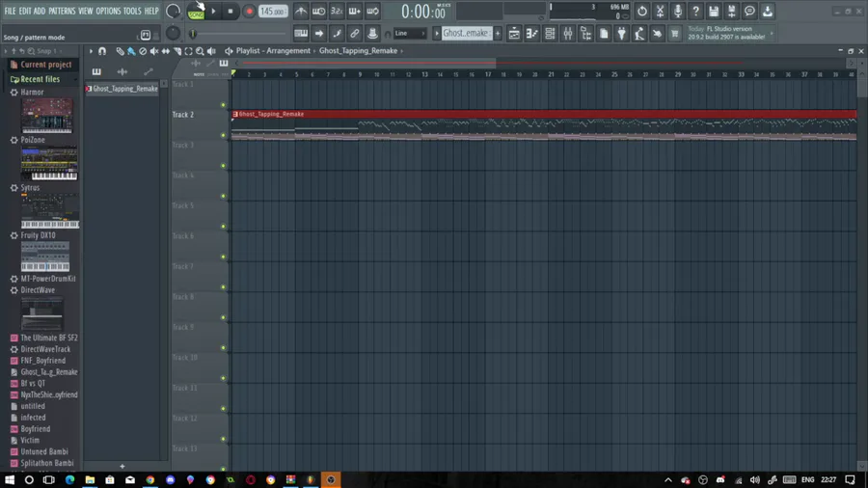Screen dimensions: 868x488
Task: Open the piano roll view
Action: click(x=532, y=34)
